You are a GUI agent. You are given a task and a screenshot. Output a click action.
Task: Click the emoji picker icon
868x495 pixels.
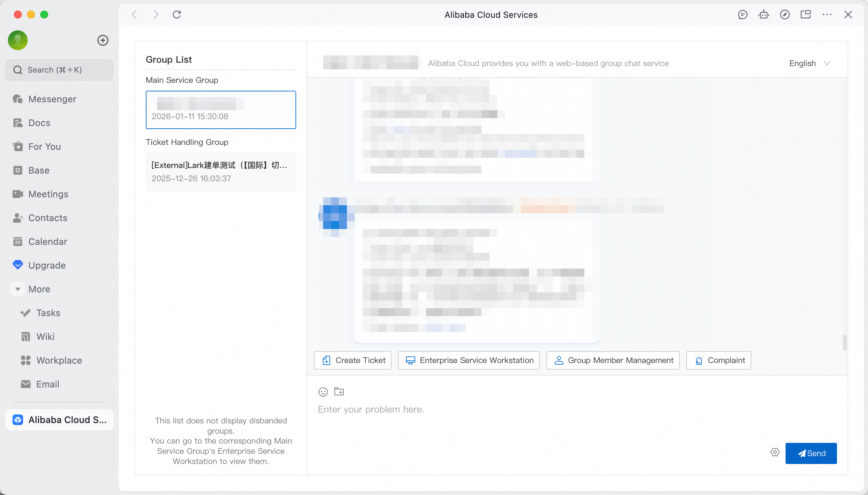323,392
